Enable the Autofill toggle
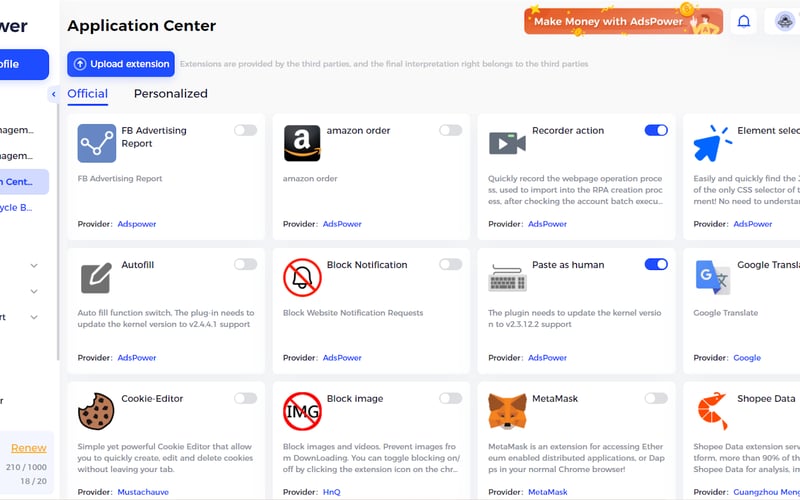The width and height of the screenshot is (800, 500). (245, 264)
